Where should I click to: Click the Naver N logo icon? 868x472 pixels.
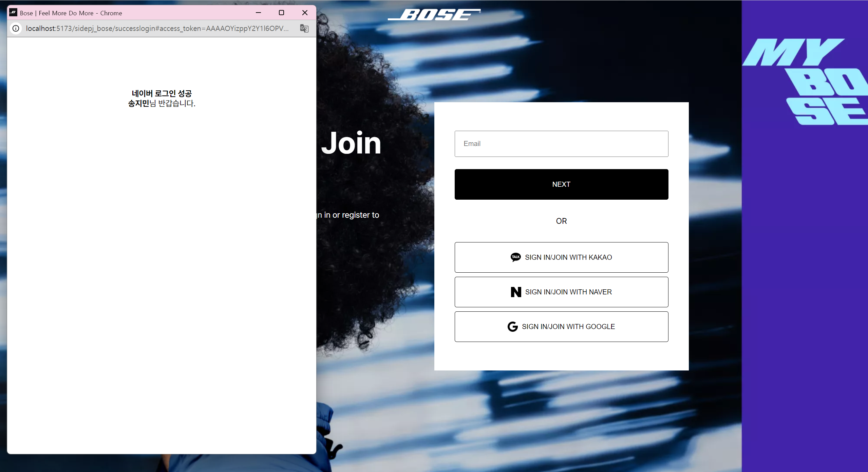coord(516,292)
